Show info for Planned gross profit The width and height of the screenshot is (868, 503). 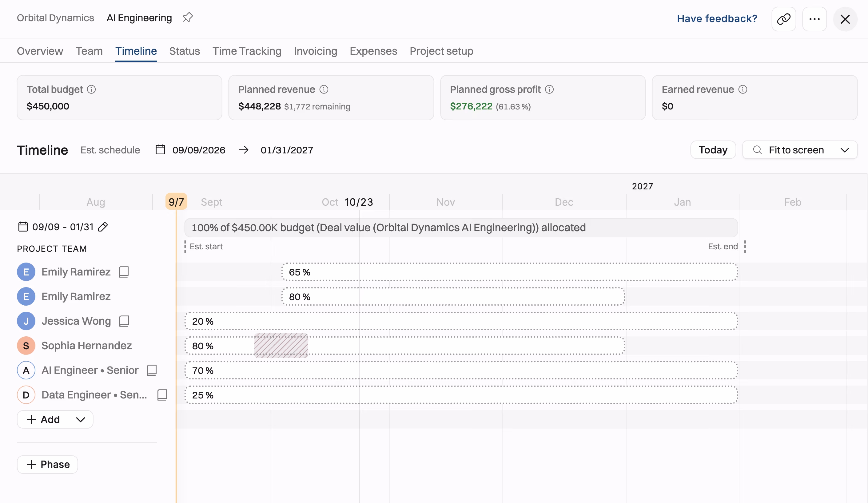(x=549, y=89)
